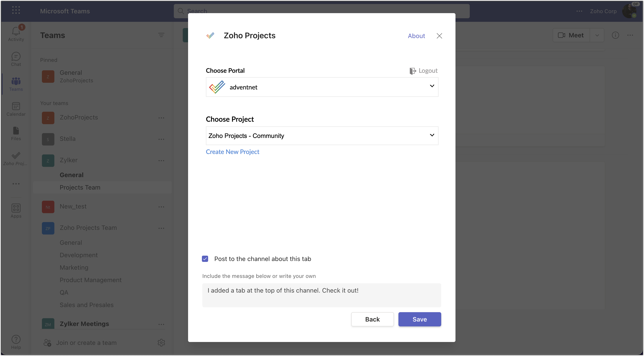Open the Activity notifications bell icon
This screenshot has height=356, width=644.
click(16, 32)
